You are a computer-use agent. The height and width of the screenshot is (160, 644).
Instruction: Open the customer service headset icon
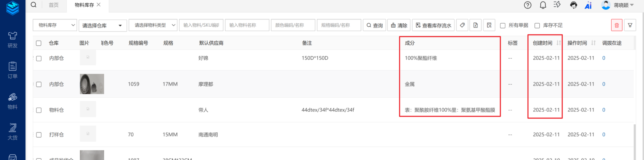tap(573, 5)
